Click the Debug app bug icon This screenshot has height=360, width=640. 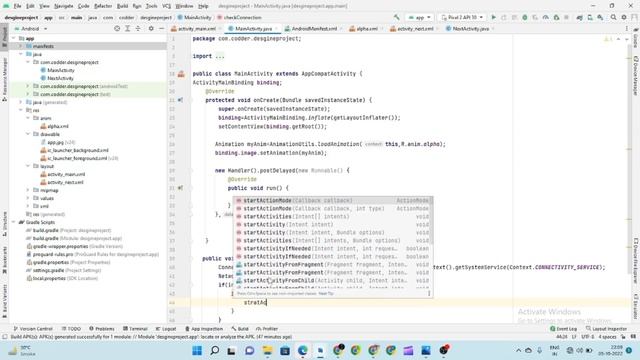[x=525, y=18]
